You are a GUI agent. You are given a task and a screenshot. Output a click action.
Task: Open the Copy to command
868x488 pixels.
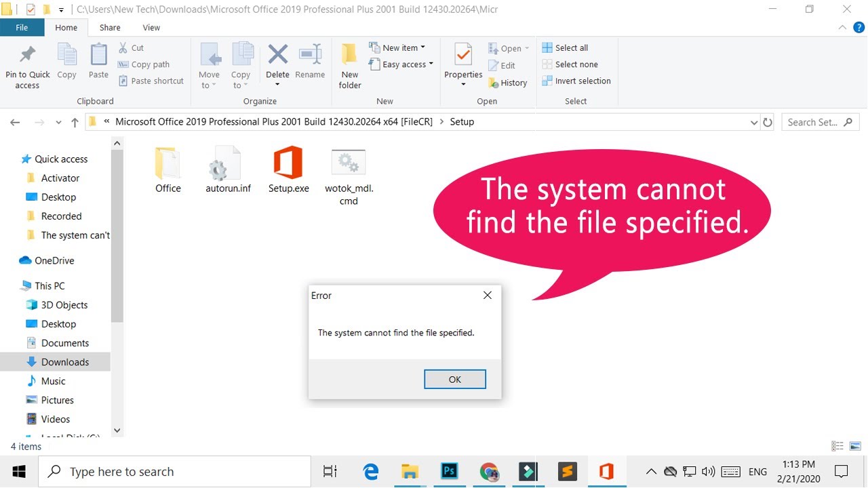[241, 66]
